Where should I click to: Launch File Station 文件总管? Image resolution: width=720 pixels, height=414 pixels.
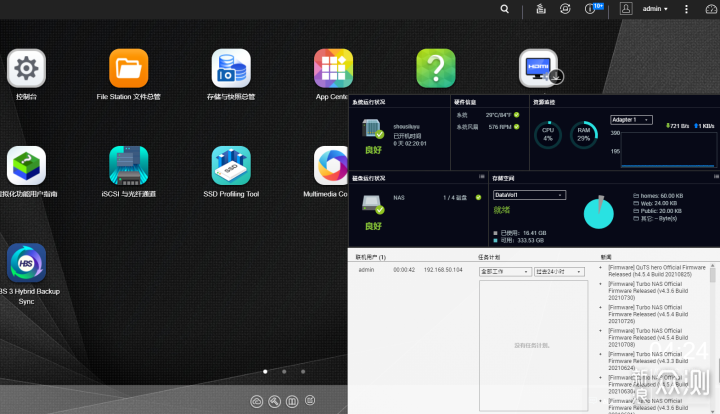(x=129, y=68)
